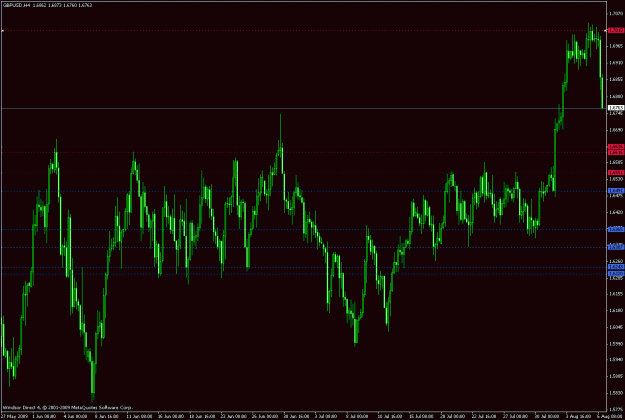The image size is (625, 420).
Task: Click the 1.6910 price scale value
Action: (x=616, y=63)
